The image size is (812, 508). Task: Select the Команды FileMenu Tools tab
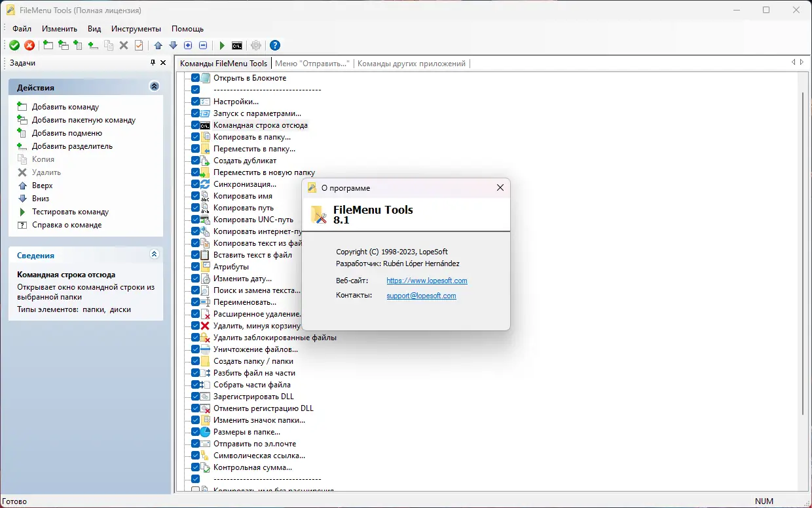pyautogui.click(x=223, y=64)
